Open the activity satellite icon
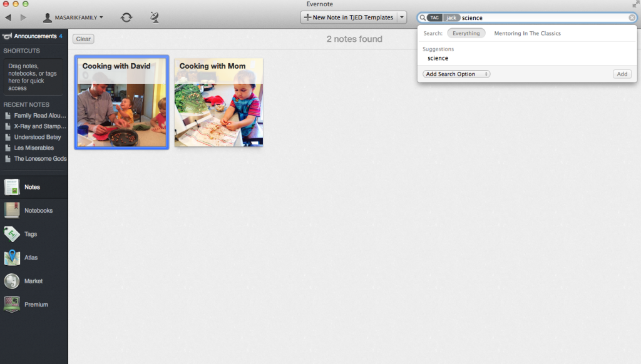Image resolution: width=641 pixels, height=364 pixels. click(155, 17)
